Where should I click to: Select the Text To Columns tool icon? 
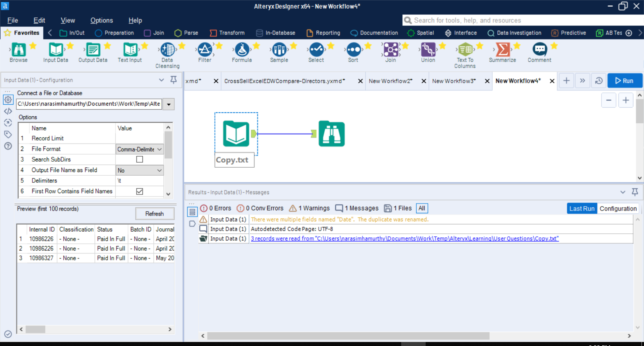465,50
